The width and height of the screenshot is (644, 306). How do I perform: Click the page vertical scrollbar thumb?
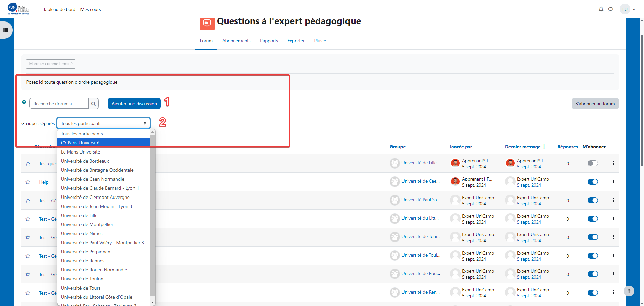tap(642, 101)
